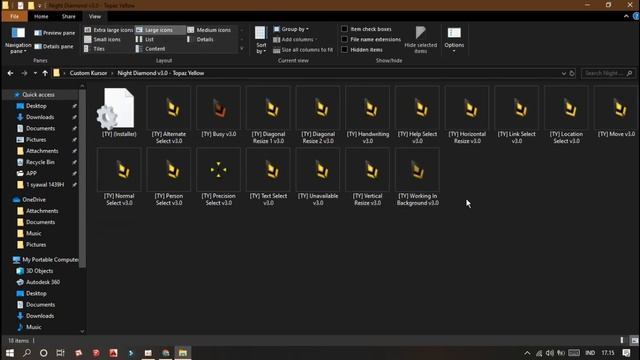Select the [TY] Unavailable v3.0 file

(x=318, y=177)
